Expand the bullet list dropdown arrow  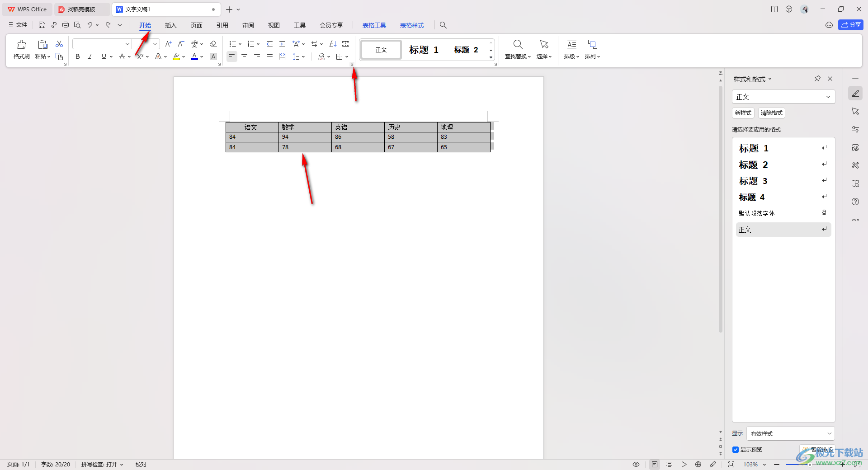click(x=240, y=44)
